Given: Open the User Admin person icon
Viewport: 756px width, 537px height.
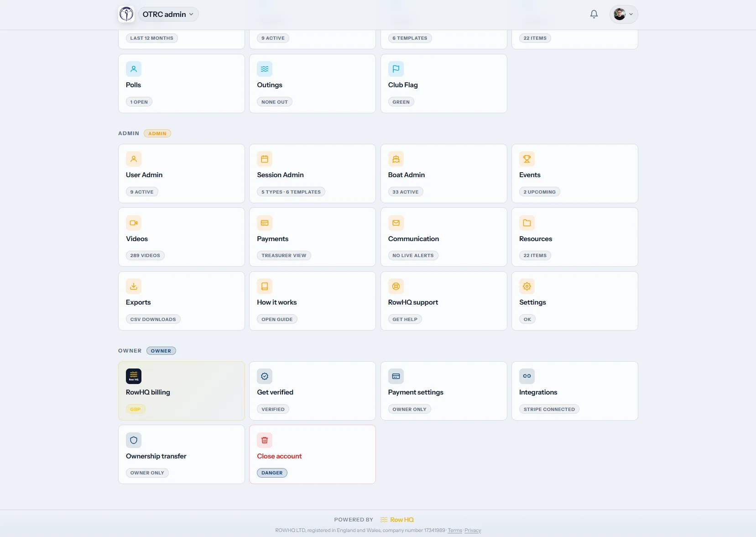Looking at the screenshot, I should coord(134,159).
